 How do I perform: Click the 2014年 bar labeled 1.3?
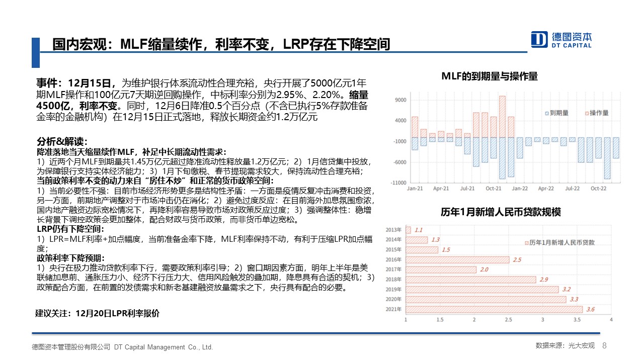pyautogui.click(x=417, y=240)
